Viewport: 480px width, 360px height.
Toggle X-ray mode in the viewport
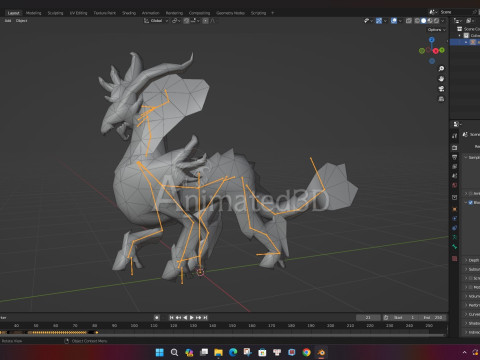409,21
